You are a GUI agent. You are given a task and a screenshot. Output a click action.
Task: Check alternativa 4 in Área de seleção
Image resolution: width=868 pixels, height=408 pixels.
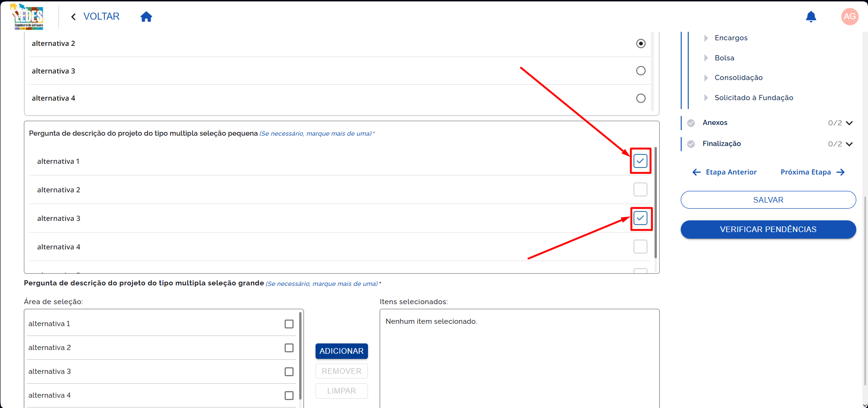pos(289,396)
